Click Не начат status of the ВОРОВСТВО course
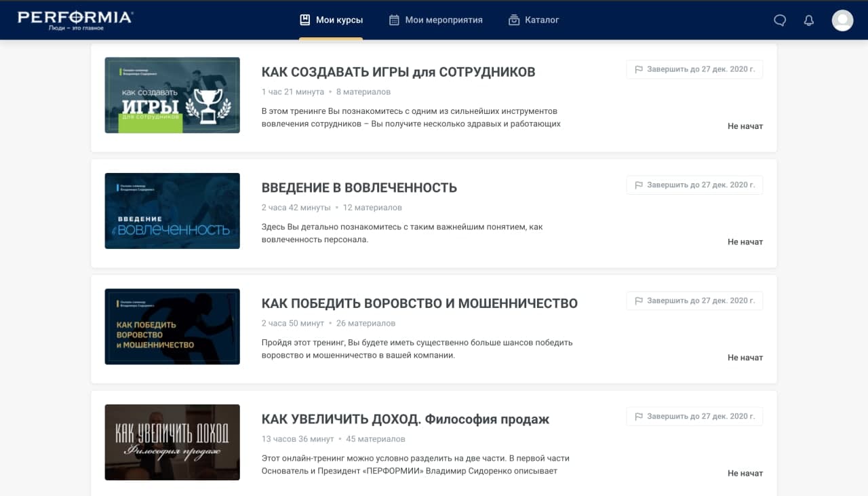868x496 pixels. pyautogui.click(x=745, y=358)
